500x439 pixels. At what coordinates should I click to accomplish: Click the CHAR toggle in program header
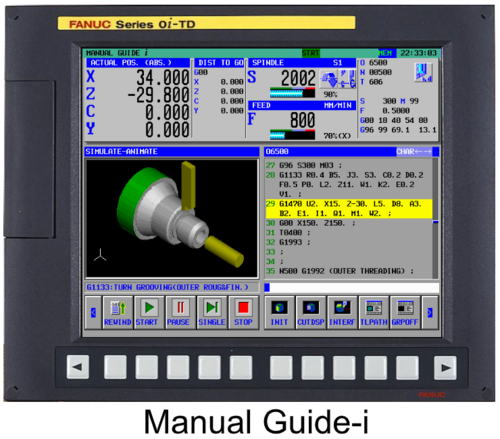click(x=414, y=152)
